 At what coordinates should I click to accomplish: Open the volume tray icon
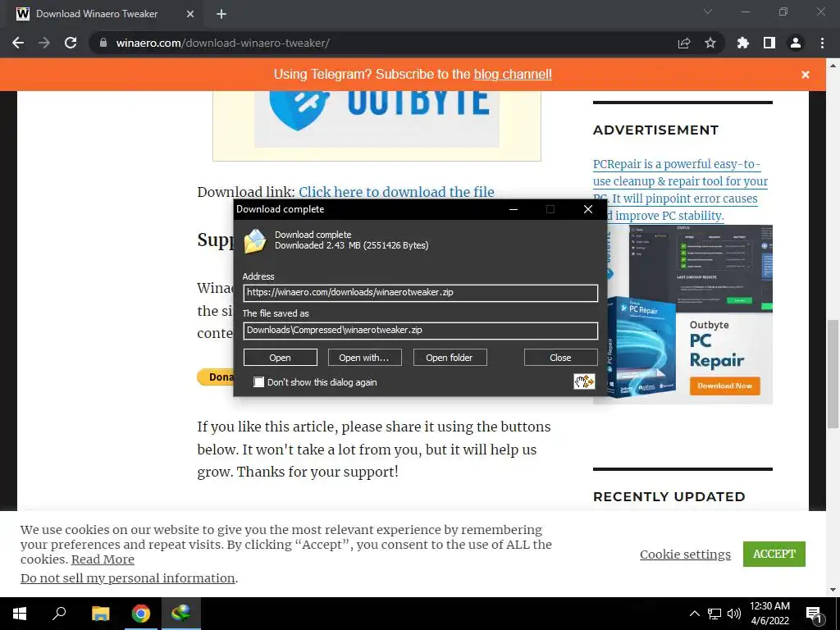pyautogui.click(x=734, y=614)
